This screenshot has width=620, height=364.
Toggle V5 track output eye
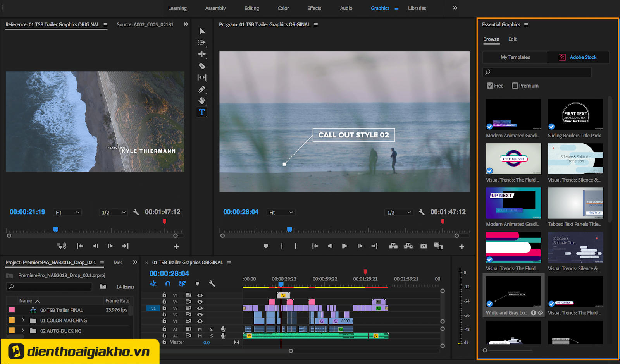click(200, 295)
